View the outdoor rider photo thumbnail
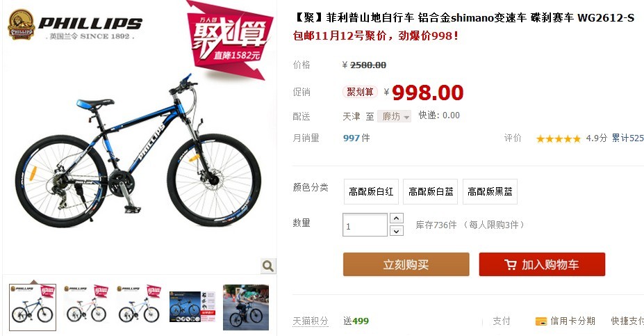 246,307
